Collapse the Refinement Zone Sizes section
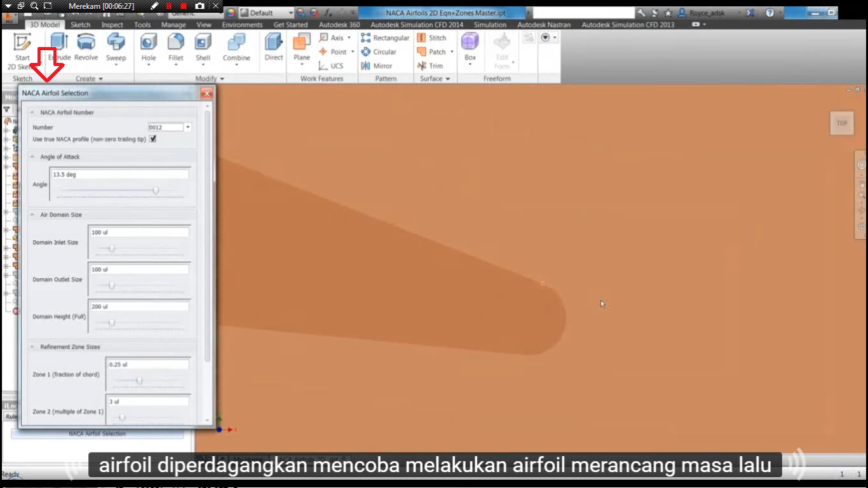868x488 pixels. point(31,346)
